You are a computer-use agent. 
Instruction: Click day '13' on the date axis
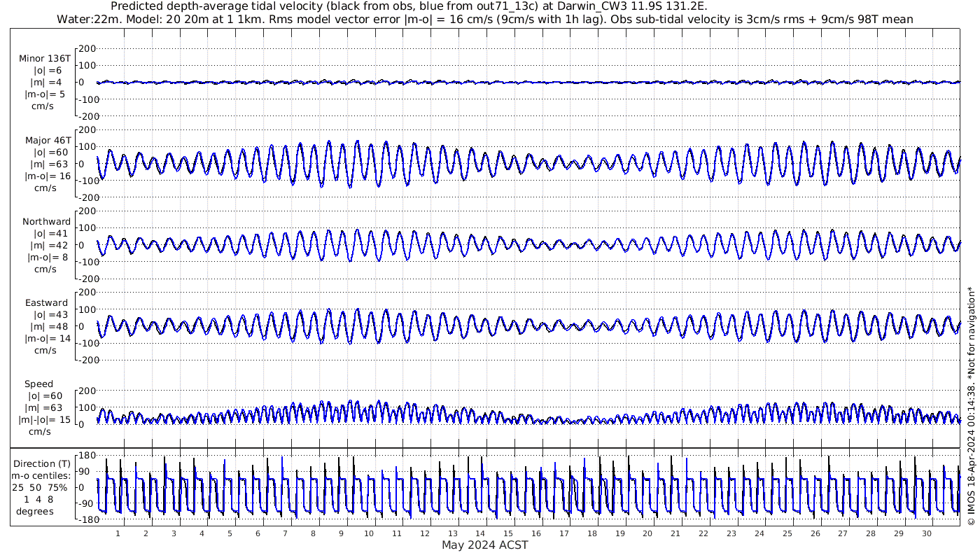tap(452, 533)
